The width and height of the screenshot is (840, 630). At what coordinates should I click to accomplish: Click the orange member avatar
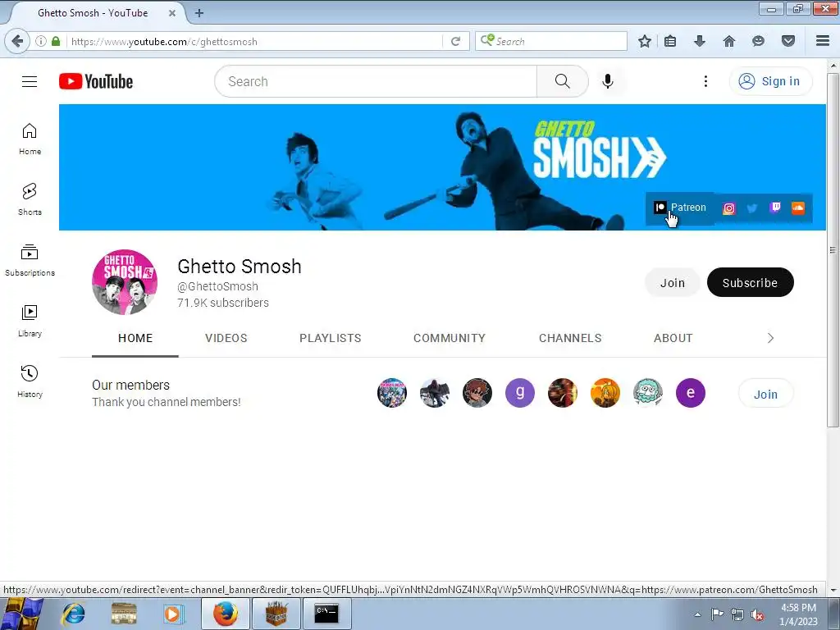pos(605,393)
